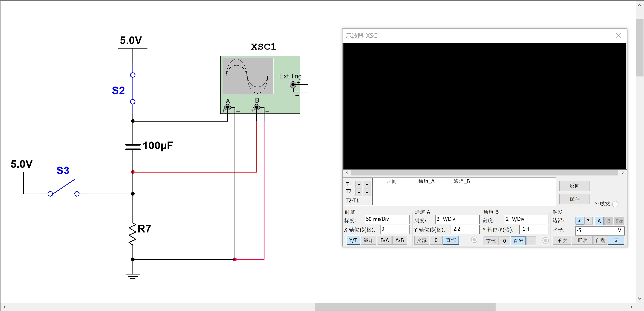Switch to B/A display mode
The width and height of the screenshot is (644, 311).
(384, 240)
